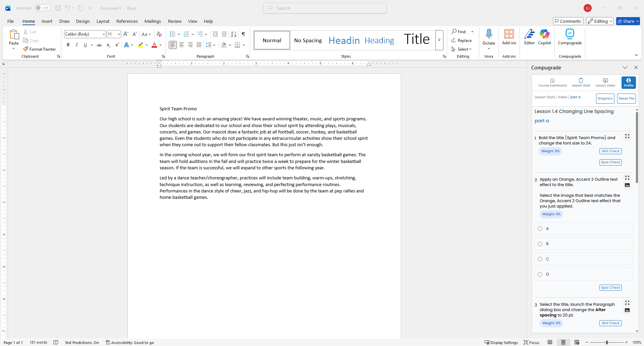
Task: Open Replace in the Editing group
Action: (x=462, y=40)
